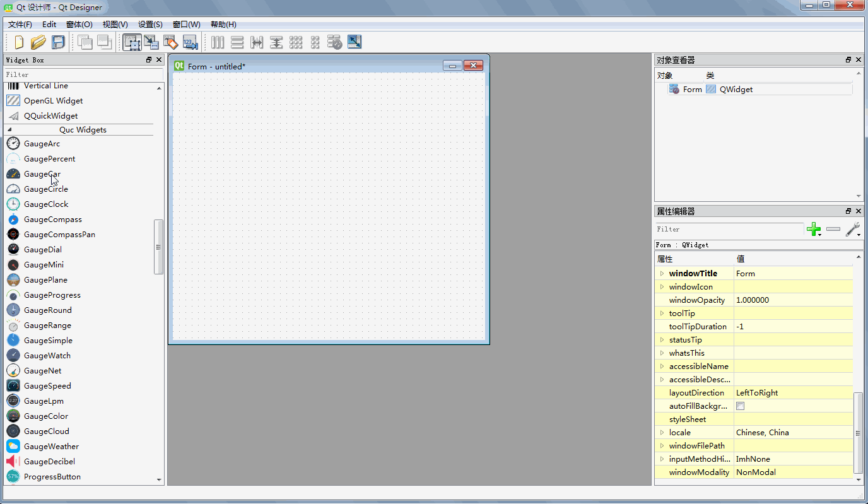Click the Break Layout icon
The width and height of the screenshot is (868, 504).
tap(335, 42)
